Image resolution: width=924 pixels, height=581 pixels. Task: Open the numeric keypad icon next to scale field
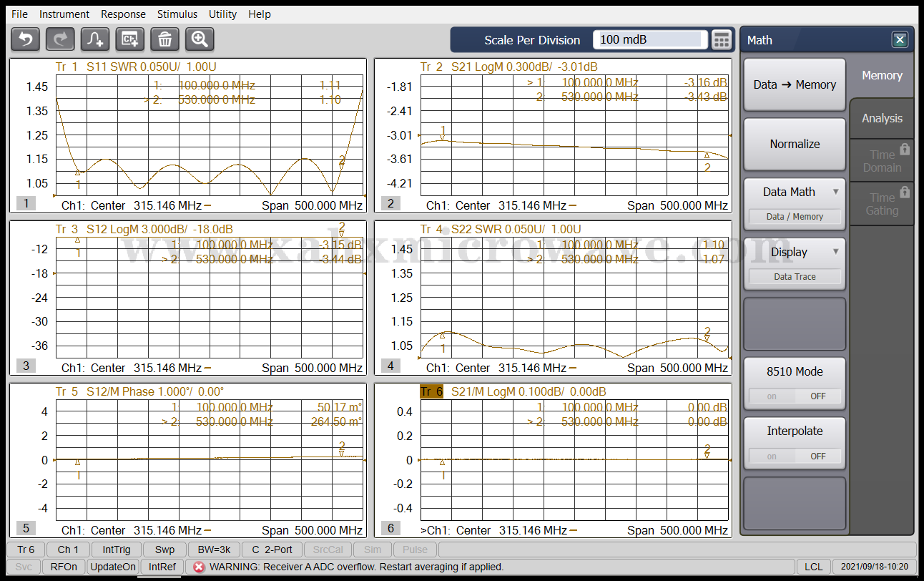(722, 39)
